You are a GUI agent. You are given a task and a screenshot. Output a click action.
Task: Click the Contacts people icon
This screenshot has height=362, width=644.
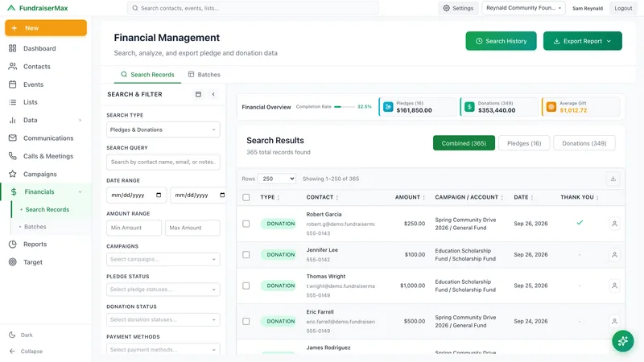pyautogui.click(x=13, y=66)
